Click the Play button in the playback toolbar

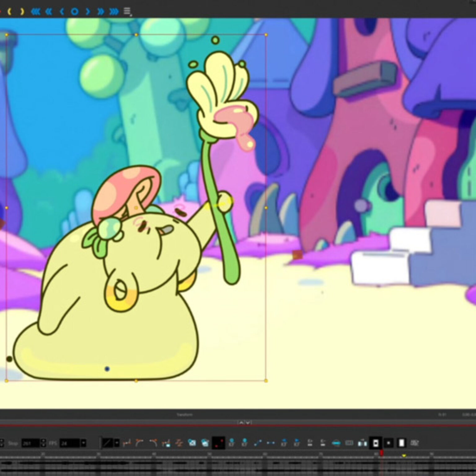tap(74, 11)
